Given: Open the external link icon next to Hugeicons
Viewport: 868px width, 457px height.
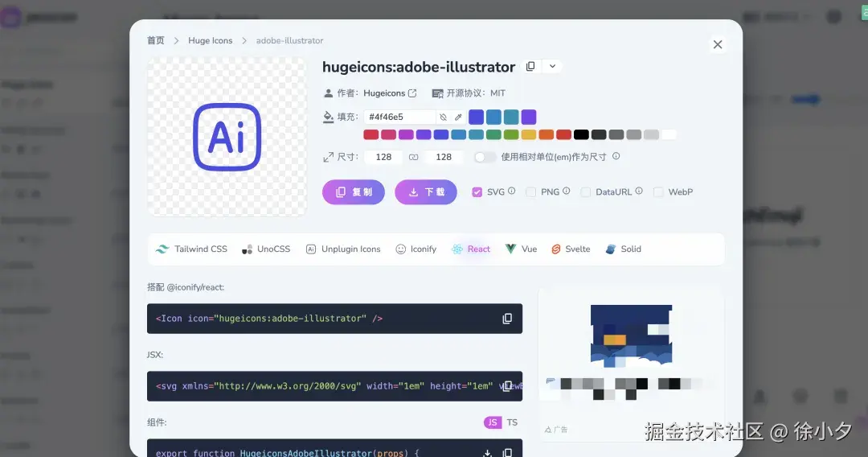Looking at the screenshot, I should point(412,93).
